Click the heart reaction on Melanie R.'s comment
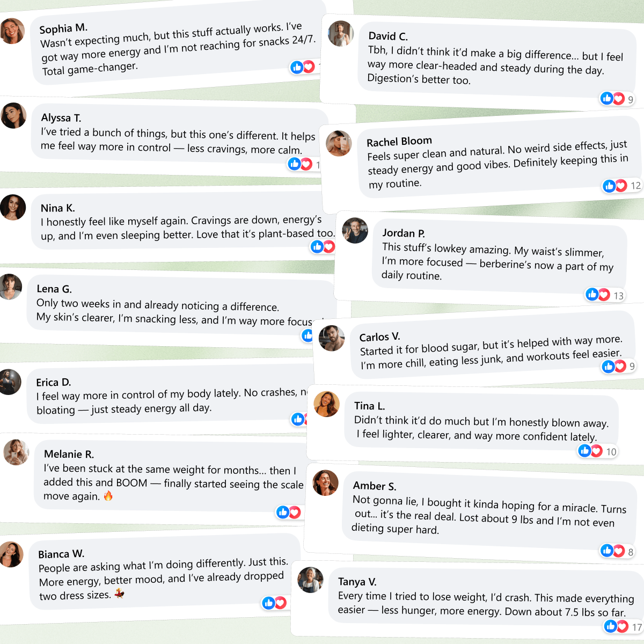The height and width of the screenshot is (644, 644). click(x=295, y=513)
